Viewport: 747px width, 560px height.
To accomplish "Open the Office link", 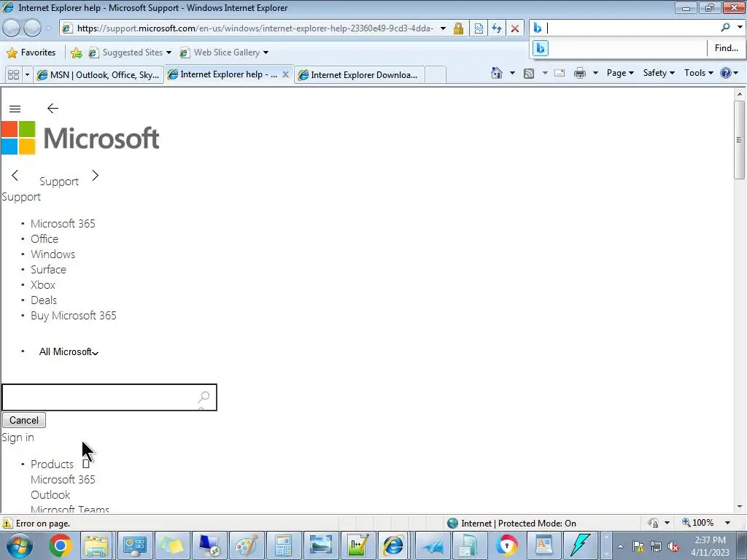I will point(44,238).
